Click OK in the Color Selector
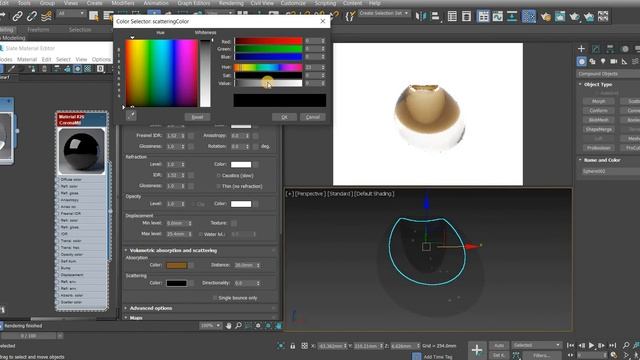Screen dimensions: 640x360 pyautogui.click(x=284, y=117)
